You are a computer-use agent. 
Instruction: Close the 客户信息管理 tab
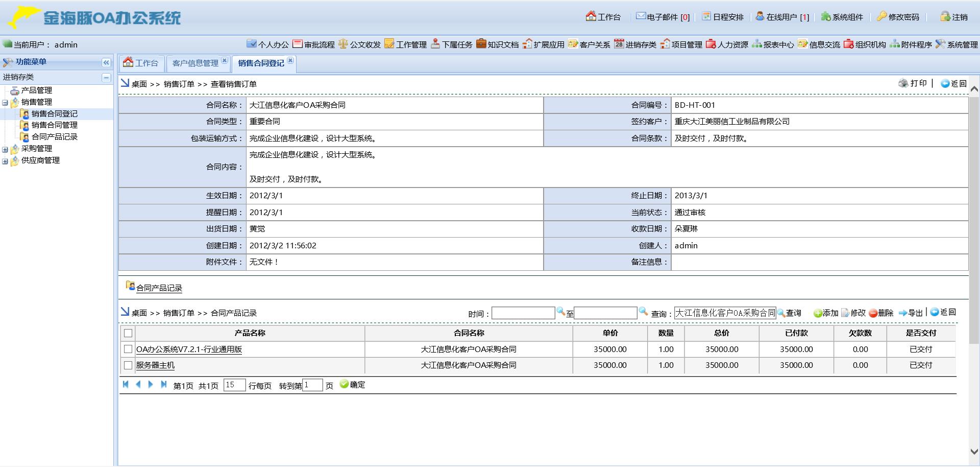tap(225, 60)
